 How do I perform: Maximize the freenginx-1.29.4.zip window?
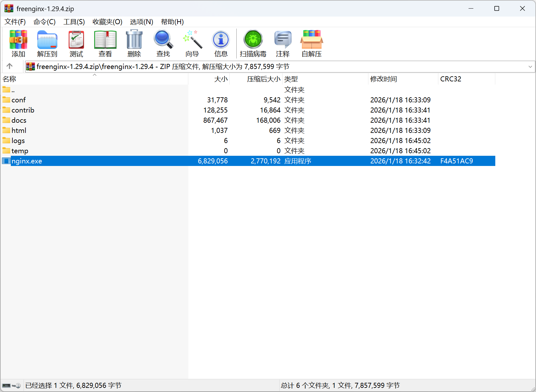497,9
